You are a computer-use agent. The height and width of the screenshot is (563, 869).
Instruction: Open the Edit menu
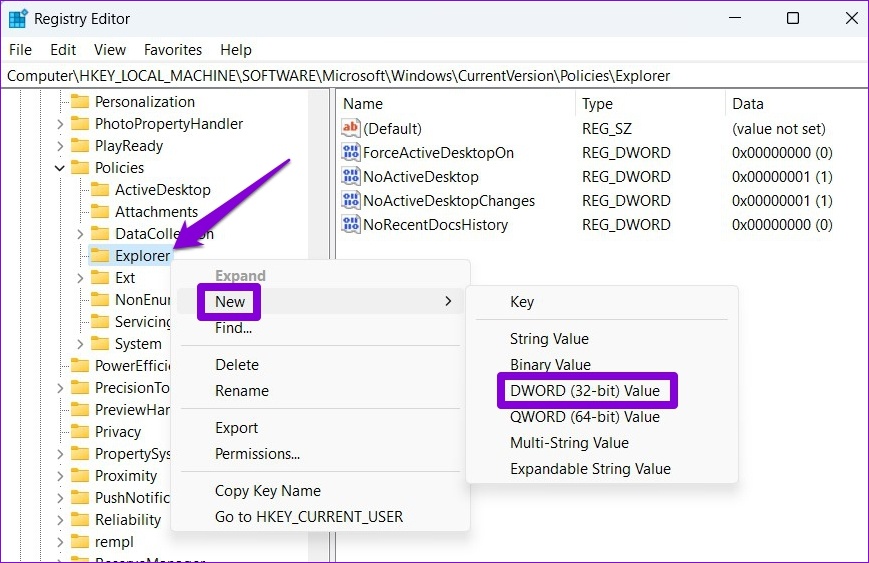(63, 50)
